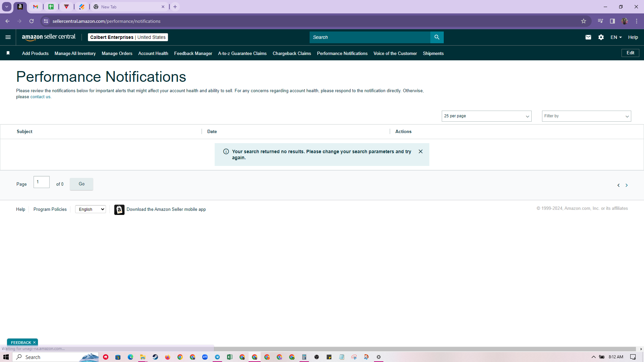Open Chrome side panel icon
The height and width of the screenshot is (362, 644).
click(612, 21)
